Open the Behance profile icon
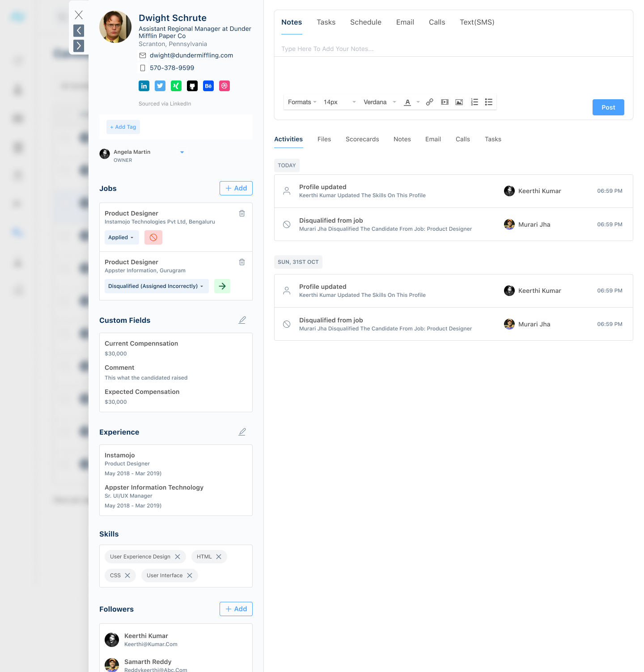The width and height of the screenshot is (644, 672). point(208,86)
